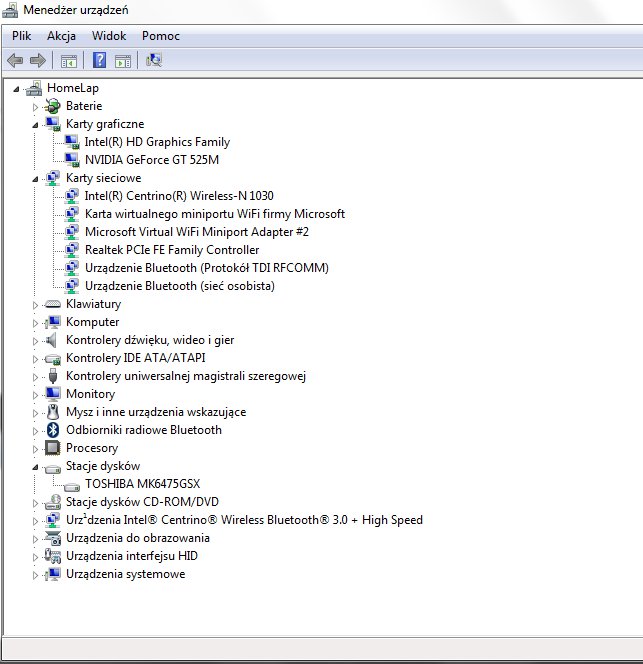Expand Kontrolery dźwięku, wideo i gier
This screenshot has height=664, width=643.
coord(35,341)
